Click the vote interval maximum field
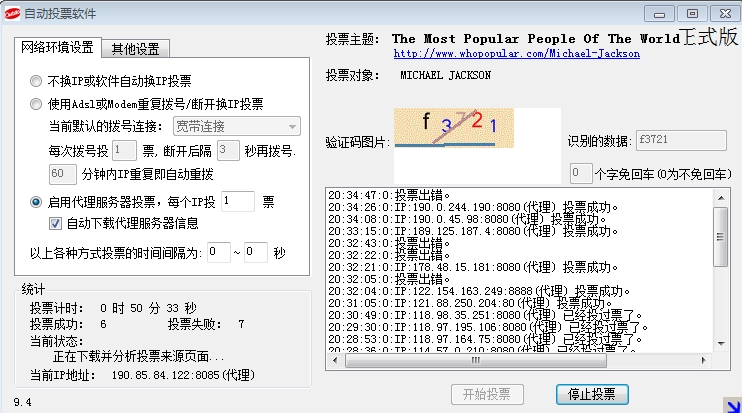Viewport: 742px width, 413px height. coord(256,253)
